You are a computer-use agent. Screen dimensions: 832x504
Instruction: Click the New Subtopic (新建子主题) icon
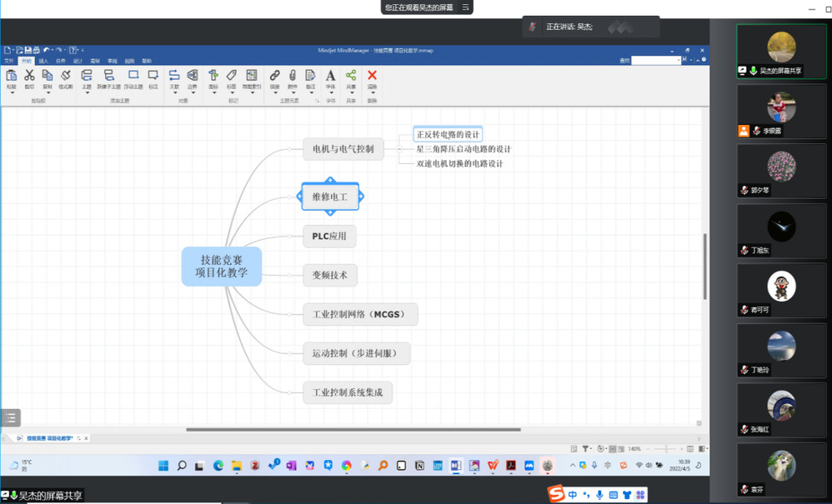click(x=108, y=76)
